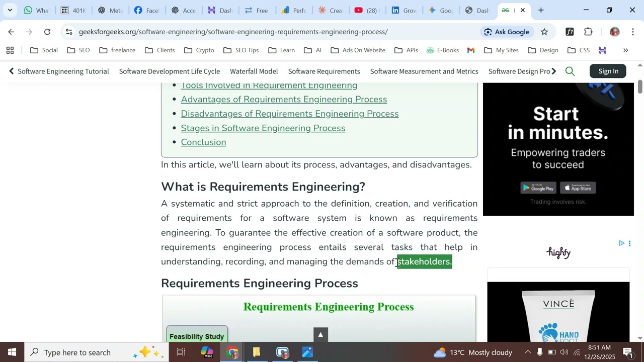Click the scroll-to-top arrow button
This screenshot has width=644, height=362.
[x=320, y=334]
